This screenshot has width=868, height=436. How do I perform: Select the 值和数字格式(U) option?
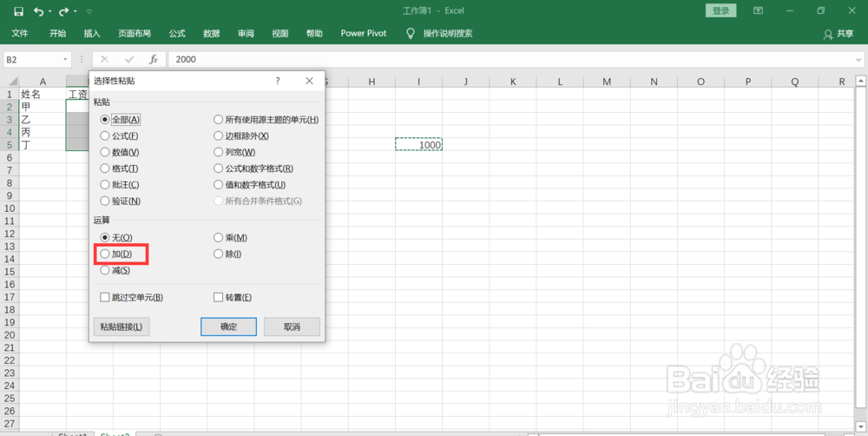(x=250, y=184)
